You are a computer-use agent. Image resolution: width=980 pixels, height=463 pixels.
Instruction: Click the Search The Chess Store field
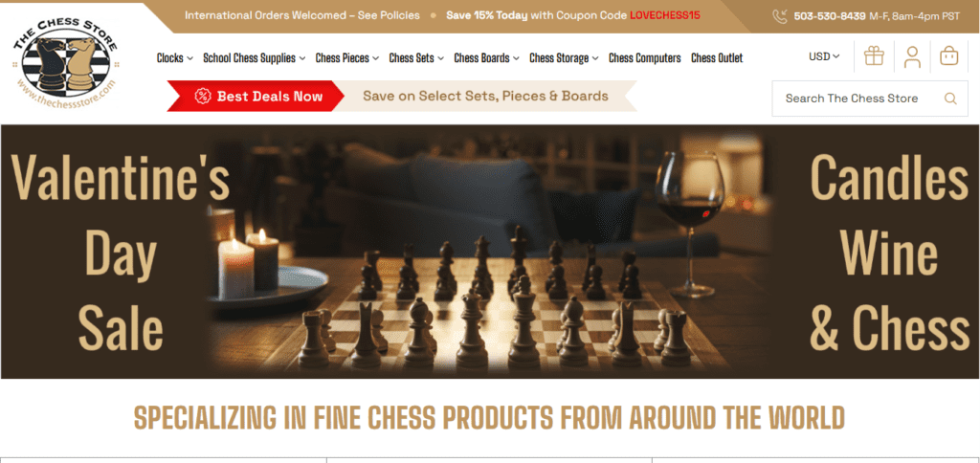(869, 99)
